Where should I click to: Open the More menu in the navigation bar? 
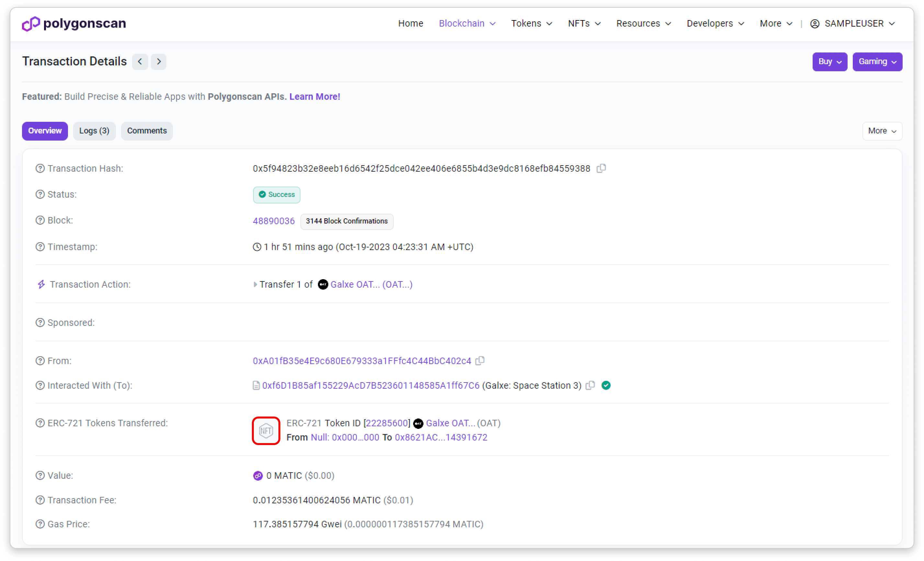pos(776,24)
